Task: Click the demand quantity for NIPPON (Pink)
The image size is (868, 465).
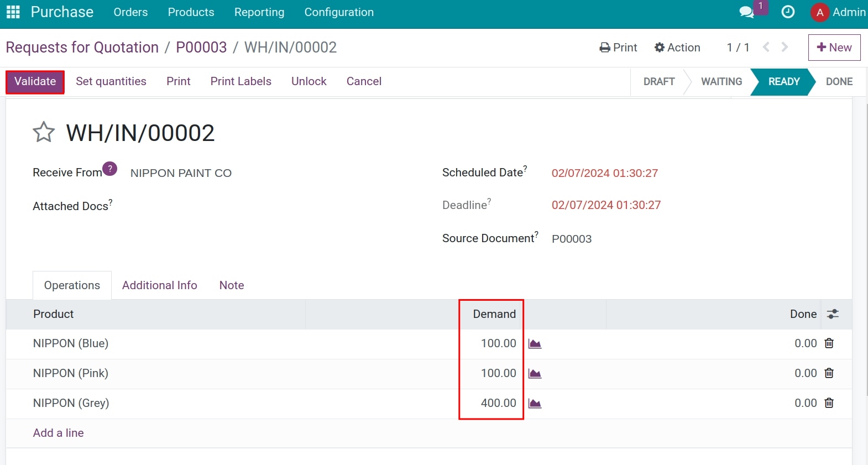Action: point(499,373)
